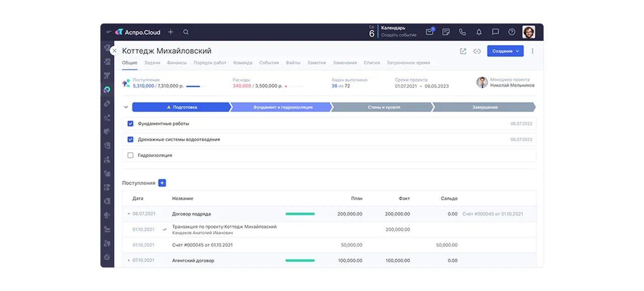Show notifications via the bell icon
This screenshot has height=291, width=644.
[x=479, y=32]
